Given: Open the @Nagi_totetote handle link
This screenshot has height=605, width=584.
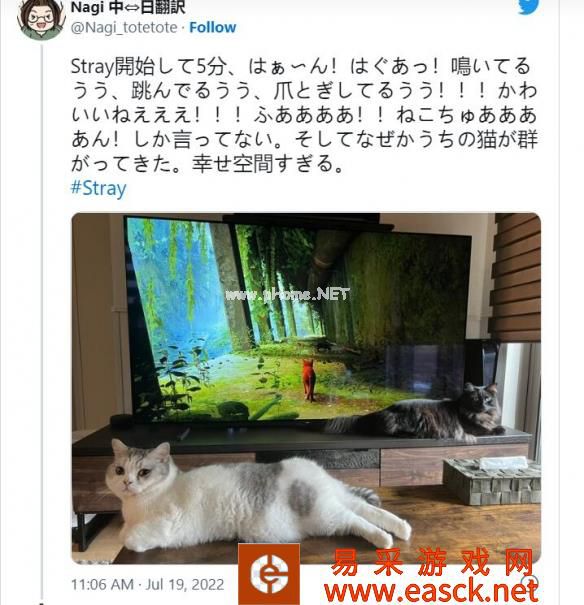Looking at the screenshot, I should tap(124, 27).
